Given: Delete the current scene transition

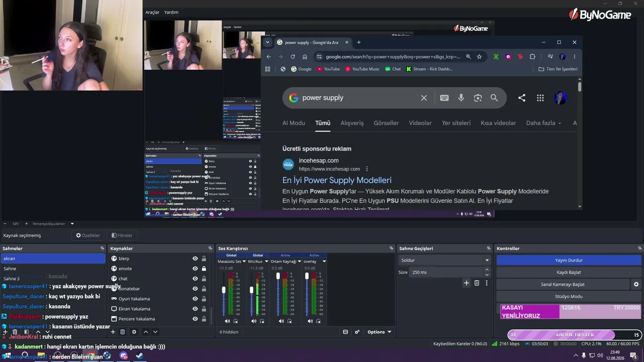Looking at the screenshot, I should click(x=477, y=283).
